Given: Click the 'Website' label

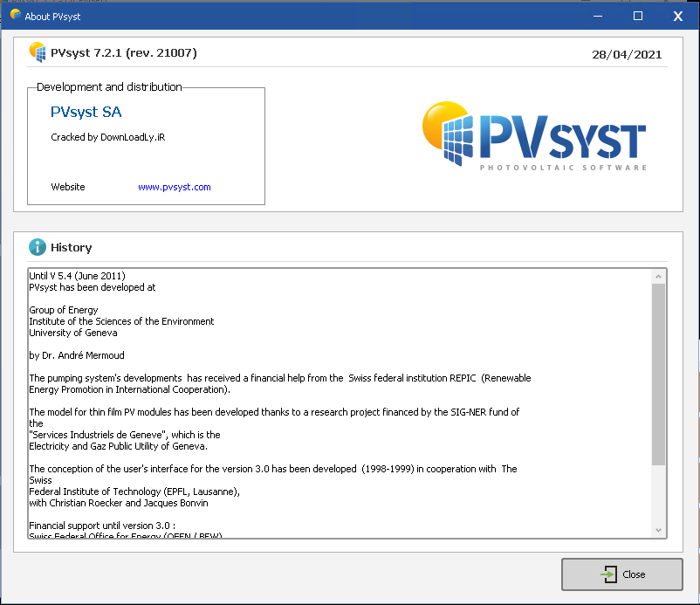Looking at the screenshot, I should 68,187.
